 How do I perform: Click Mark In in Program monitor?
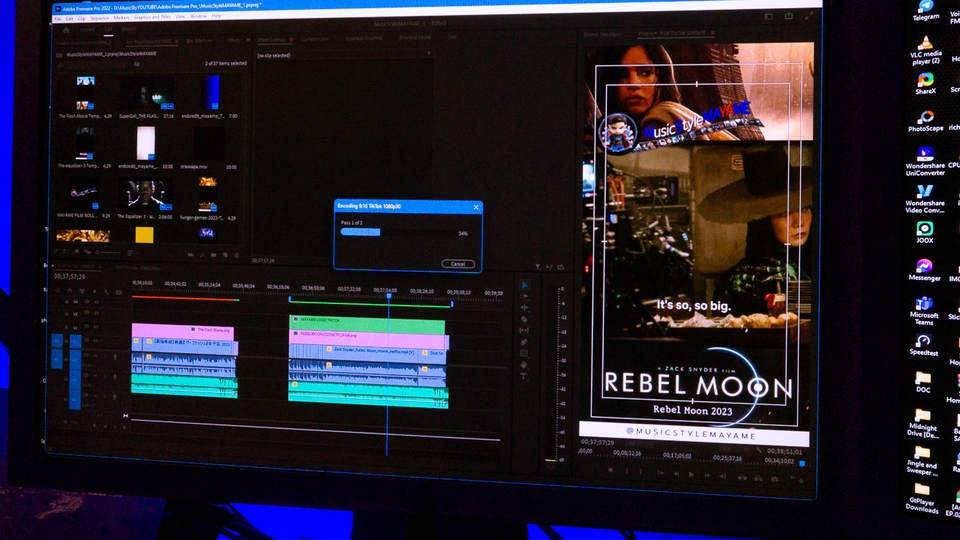[627, 471]
